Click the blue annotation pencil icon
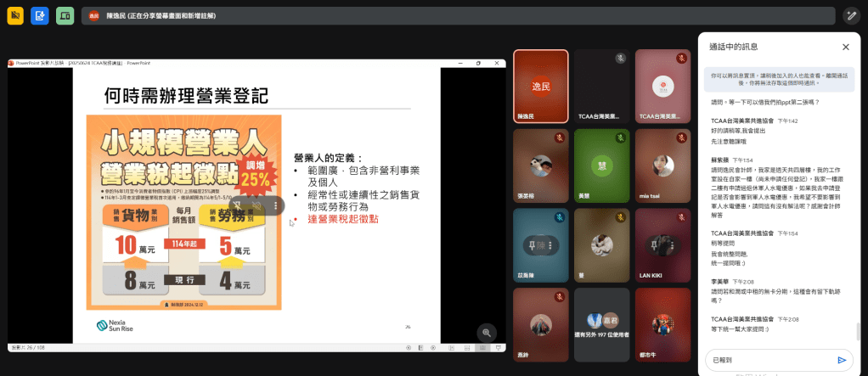 [39, 15]
